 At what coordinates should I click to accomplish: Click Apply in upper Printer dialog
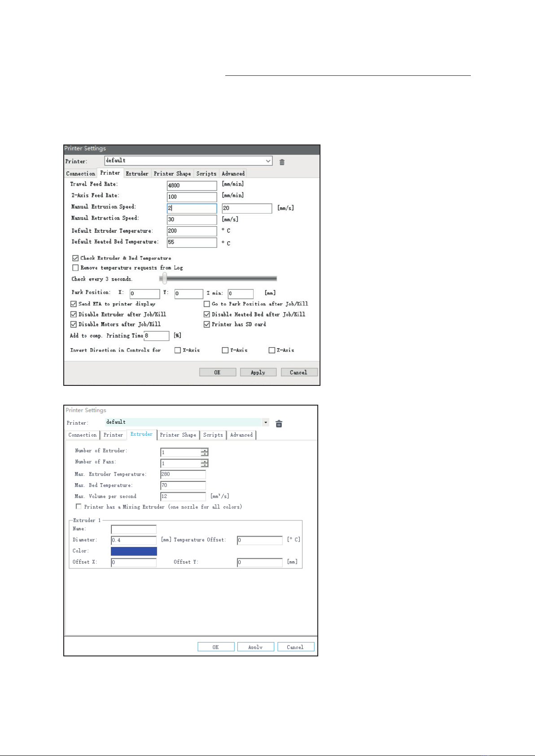click(258, 372)
